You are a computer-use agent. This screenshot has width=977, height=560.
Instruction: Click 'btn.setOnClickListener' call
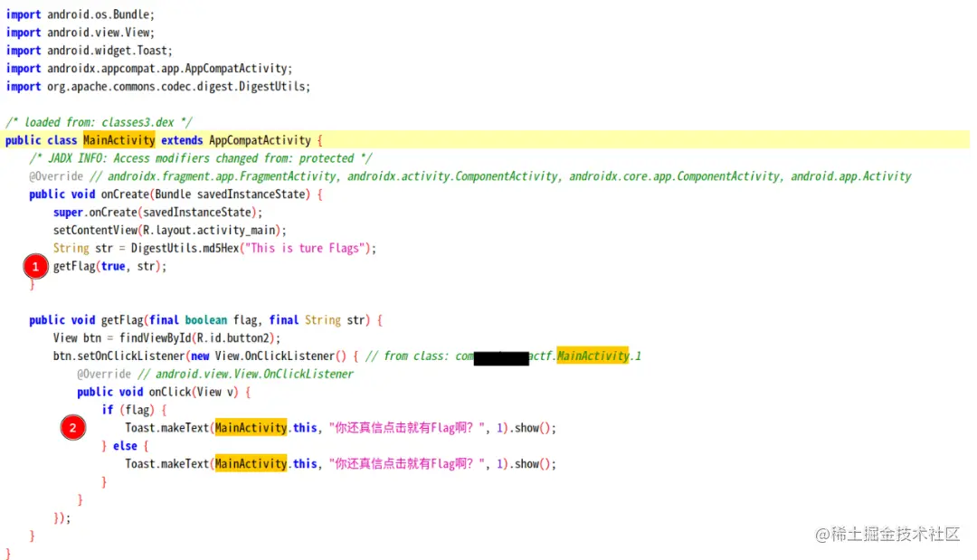(x=119, y=356)
